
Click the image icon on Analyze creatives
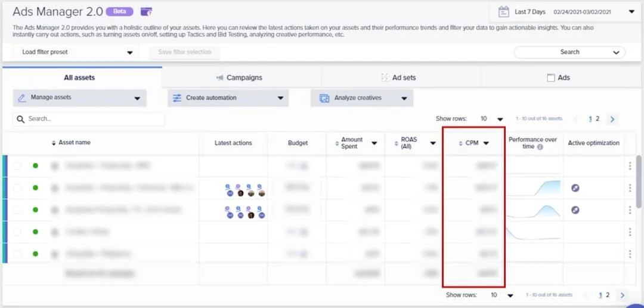pos(324,98)
